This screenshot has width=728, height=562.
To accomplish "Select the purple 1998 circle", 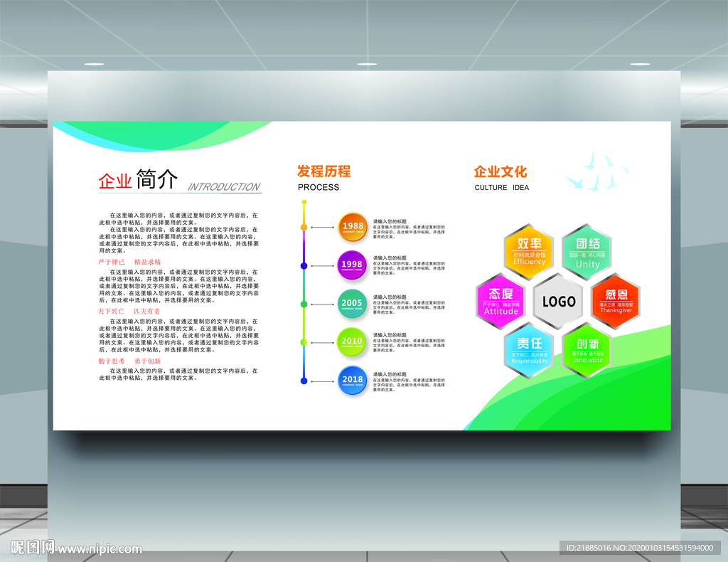I will pyautogui.click(x=352, y=265).
